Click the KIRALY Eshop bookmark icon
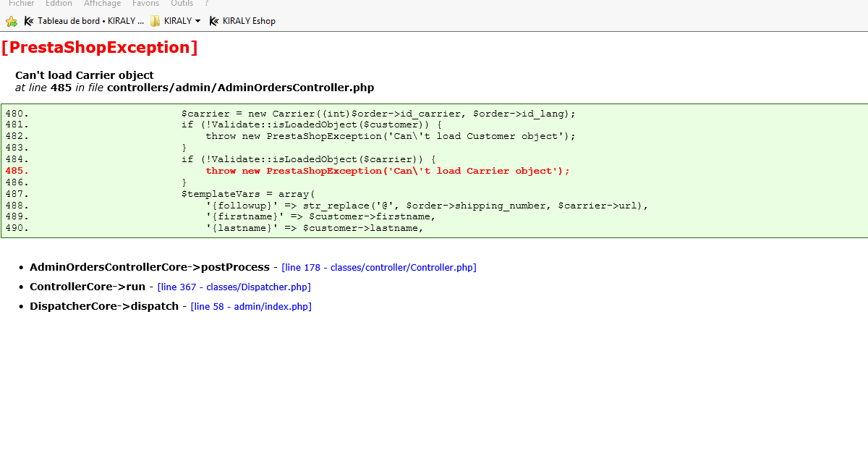868x456 pixels. 214,21
